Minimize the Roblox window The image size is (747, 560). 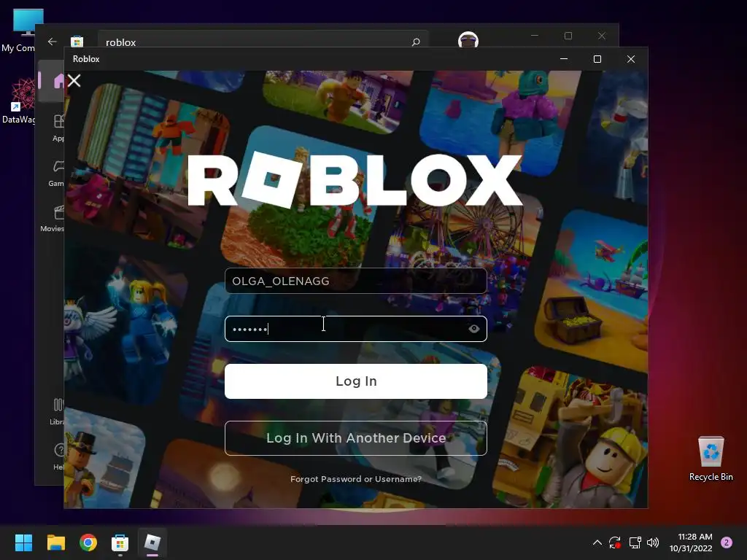pyautogui.click(x=564, y=59)
